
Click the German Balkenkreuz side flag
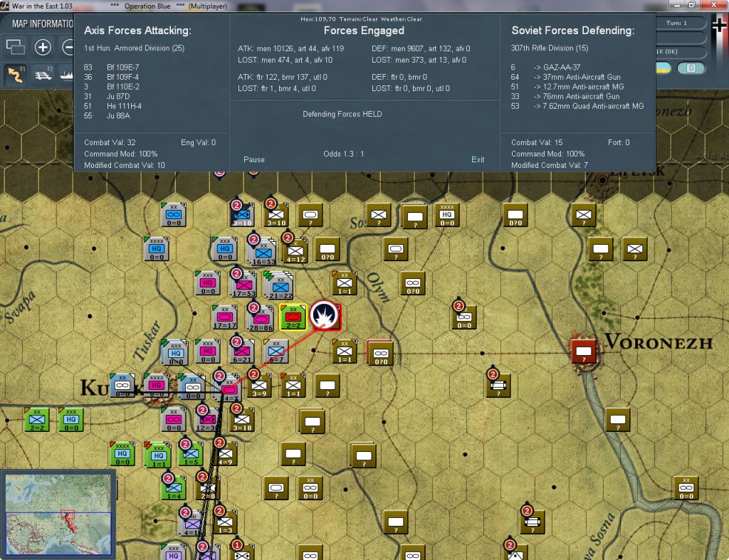coord(719,24)
